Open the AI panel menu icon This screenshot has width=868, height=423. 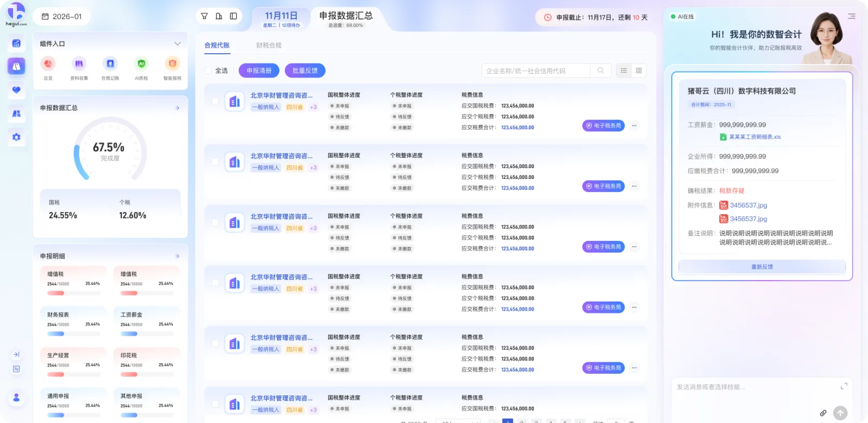tap(852, 16)
